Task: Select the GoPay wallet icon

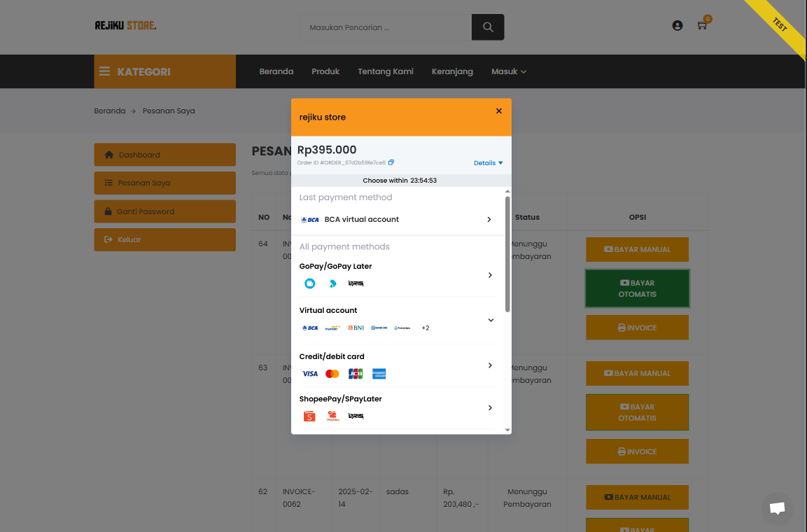Action: pos(309,283)
